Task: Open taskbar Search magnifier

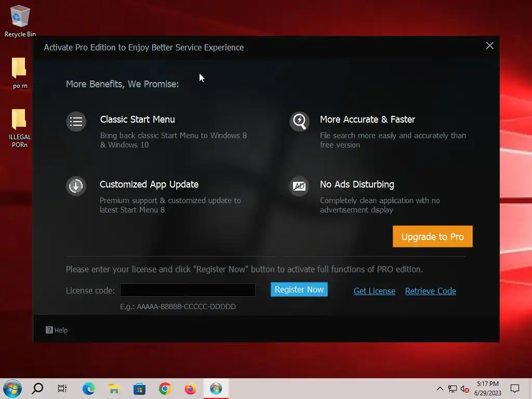Action: coord(37,389)
